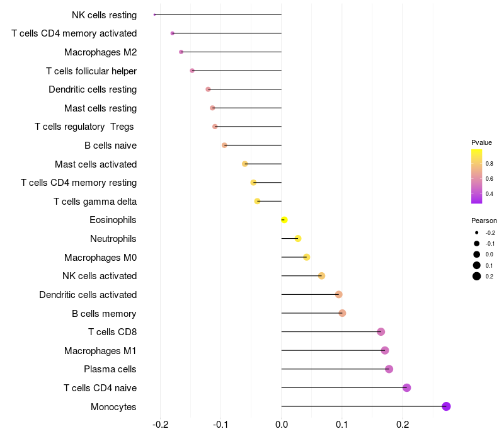Image resolution: width=504 pixels, height=441 pixels.
Task: Click the 0.1 x-axis tick label
Action: click(x=341, y=425)
